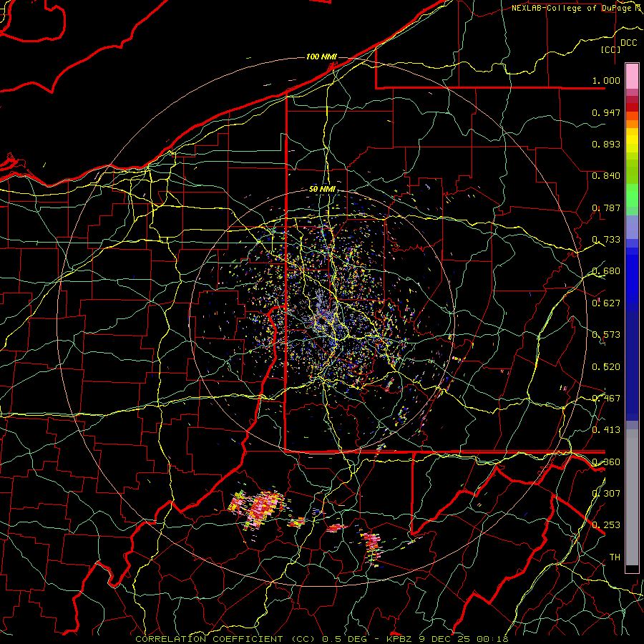Select the bright green segment of color bar

[632, 195]
